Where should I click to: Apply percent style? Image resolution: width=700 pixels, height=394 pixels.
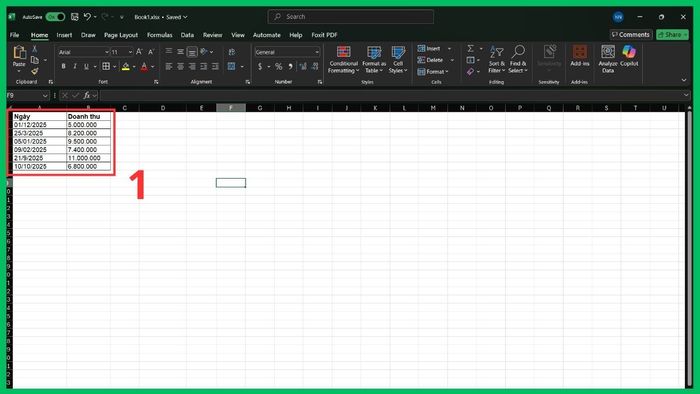pyautogui.click(x=279, y=66)
